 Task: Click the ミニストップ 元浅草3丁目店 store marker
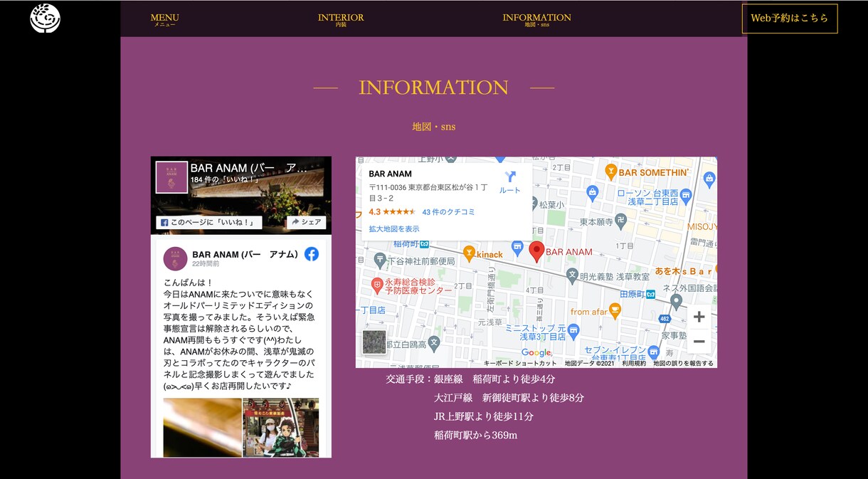573,331
